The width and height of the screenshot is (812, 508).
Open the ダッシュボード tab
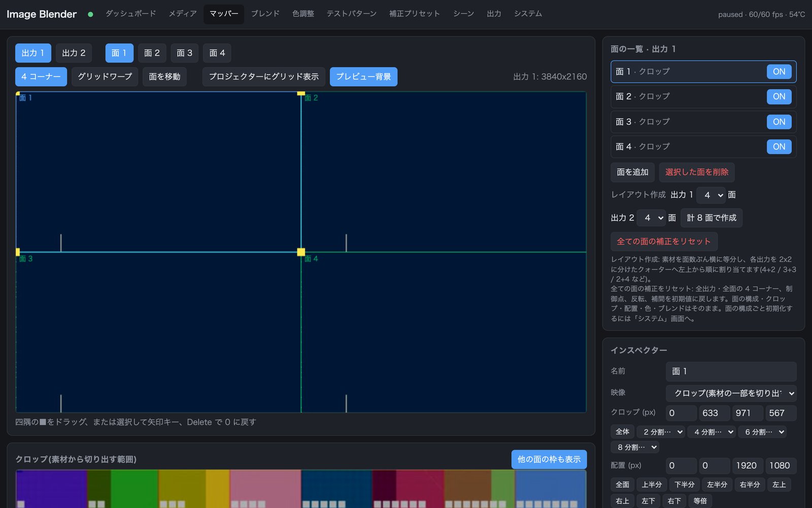[130, 14]
